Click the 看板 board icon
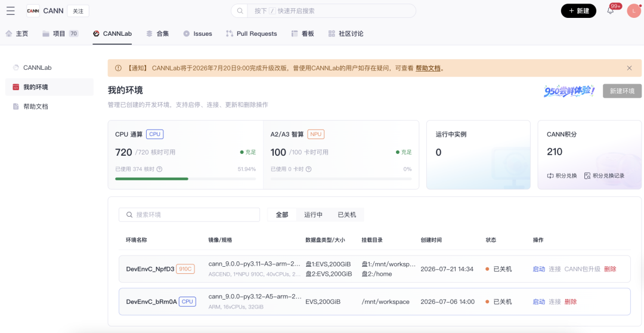The height and width of the screenshot is (333, 644). click(295, 33)
